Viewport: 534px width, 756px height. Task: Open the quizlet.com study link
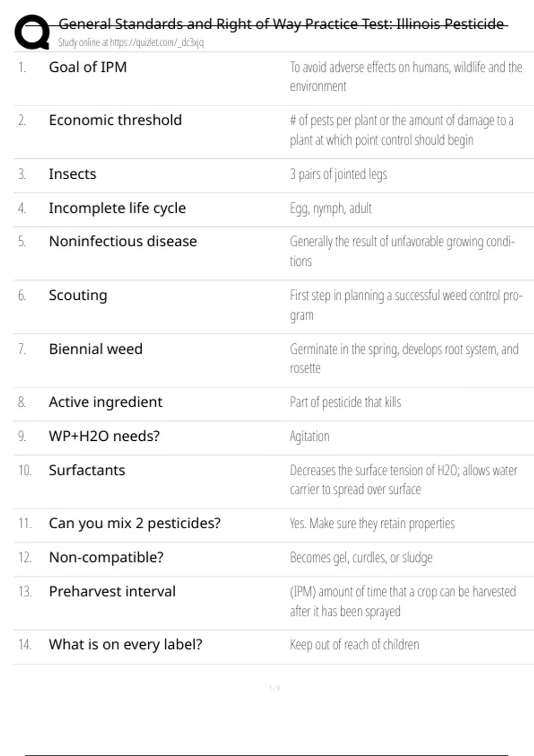coord(131,43)
